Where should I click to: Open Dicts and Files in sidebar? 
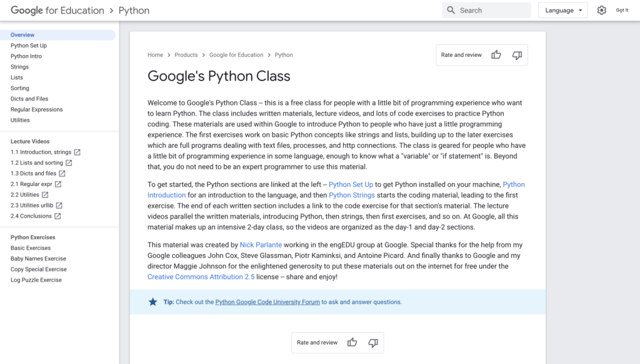click(x=29, y=99)
